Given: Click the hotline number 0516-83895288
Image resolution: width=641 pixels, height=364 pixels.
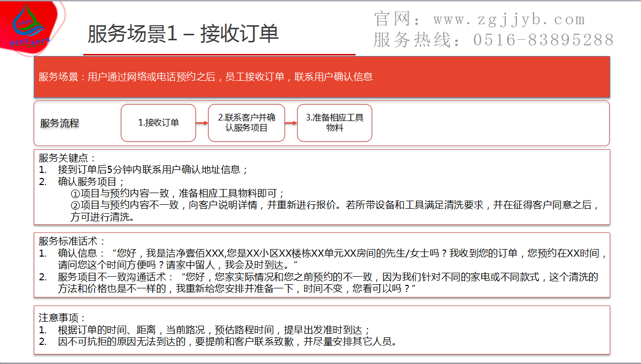Looking at the screenshot, I should 544,39.
